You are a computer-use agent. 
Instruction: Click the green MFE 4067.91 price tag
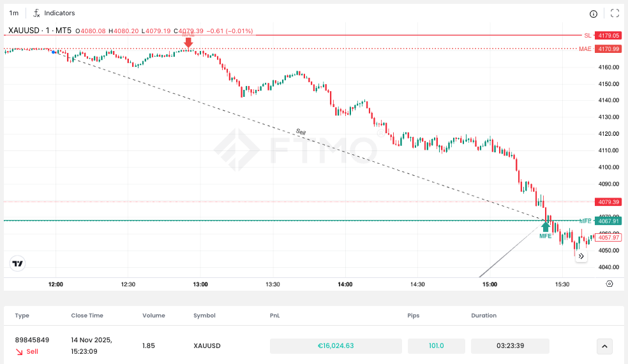click(x=607, y=221)
